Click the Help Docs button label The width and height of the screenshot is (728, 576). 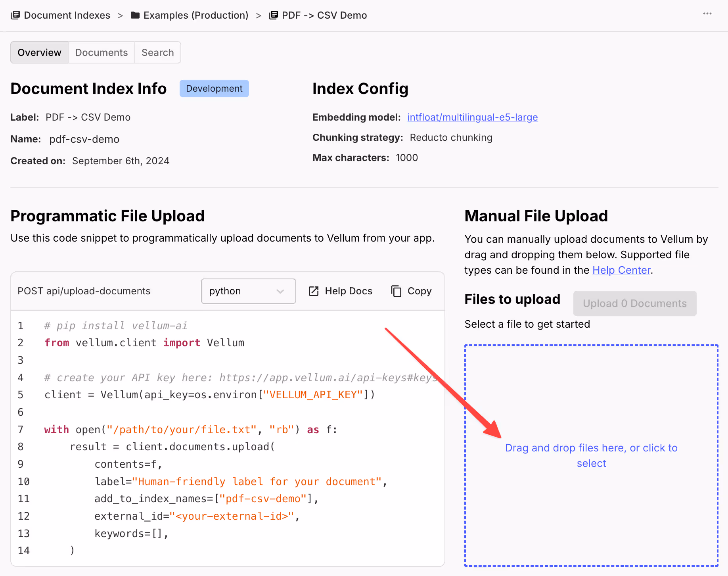(x=349, y=291)
